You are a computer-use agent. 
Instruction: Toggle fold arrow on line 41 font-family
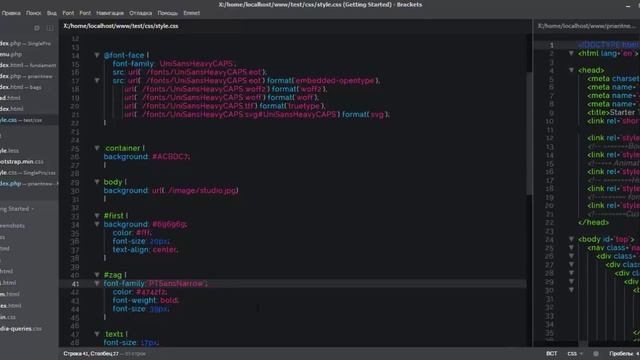click(x=97, y=283)
